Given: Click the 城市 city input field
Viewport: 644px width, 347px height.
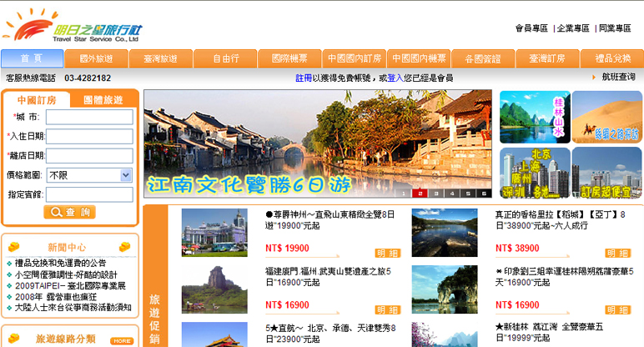Looking at the screenshot, I should 89,118.
